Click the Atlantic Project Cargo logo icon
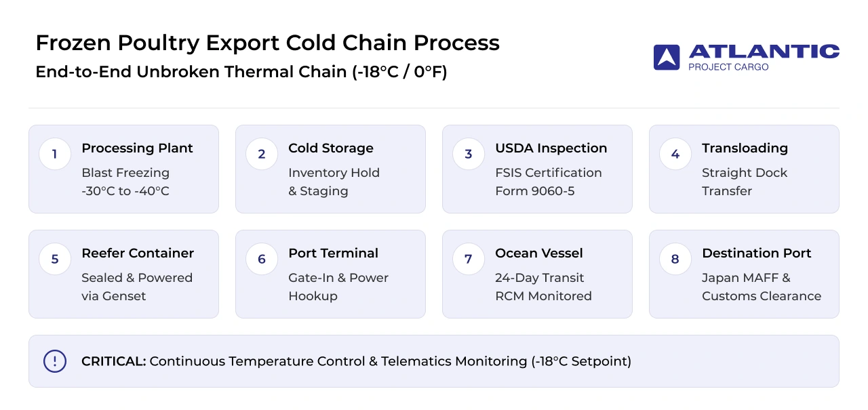The width and height of the screenshot is (868, 410). (x=666, y=58)
